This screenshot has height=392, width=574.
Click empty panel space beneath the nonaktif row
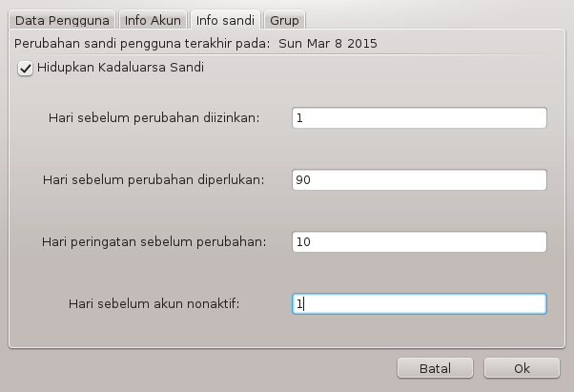coord(287,331)
